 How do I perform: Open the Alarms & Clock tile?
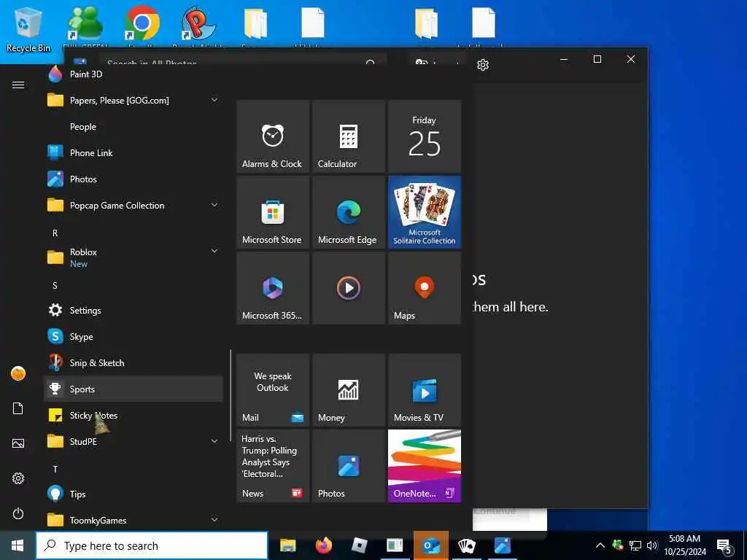tap(273, 136)
